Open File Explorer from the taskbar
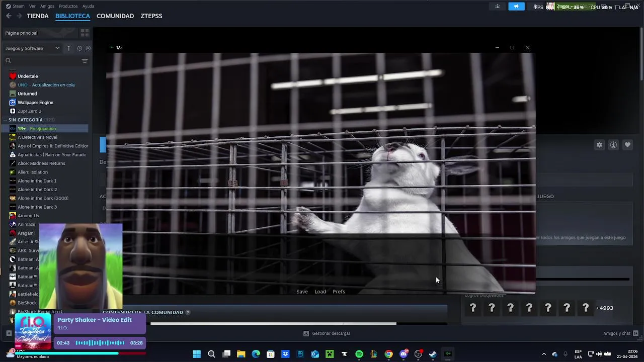This screenshot has width=644, height=362. pyautogui.click(x=241, y=354)
